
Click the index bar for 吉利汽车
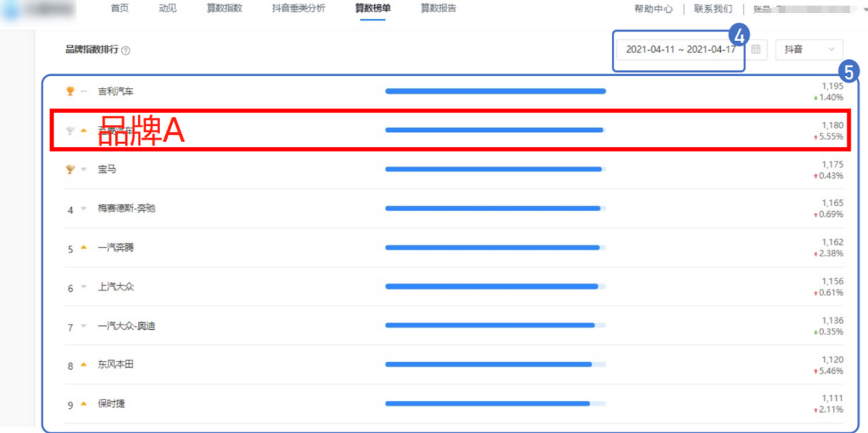(x=496, y=91)
